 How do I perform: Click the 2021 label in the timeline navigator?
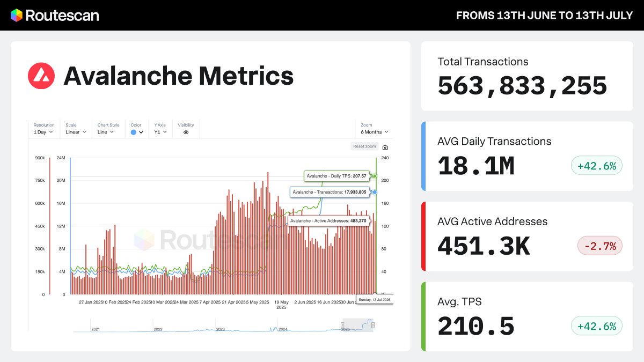pyautogui.click(x=96, y=329)
